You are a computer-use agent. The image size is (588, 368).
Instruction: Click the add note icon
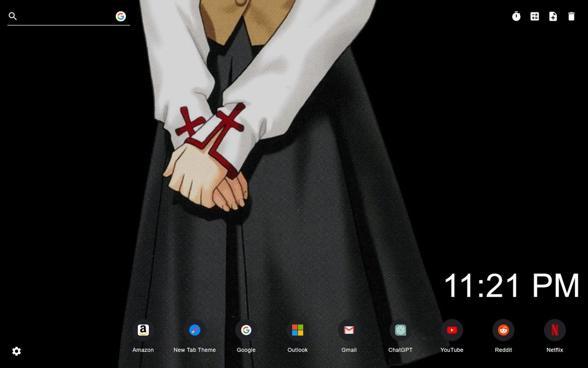tap(553, 17)
